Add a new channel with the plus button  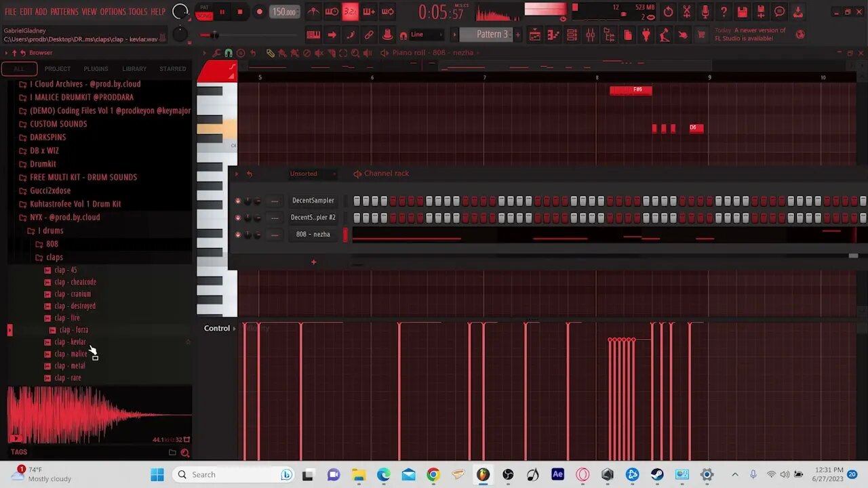[x=313, y=262]
